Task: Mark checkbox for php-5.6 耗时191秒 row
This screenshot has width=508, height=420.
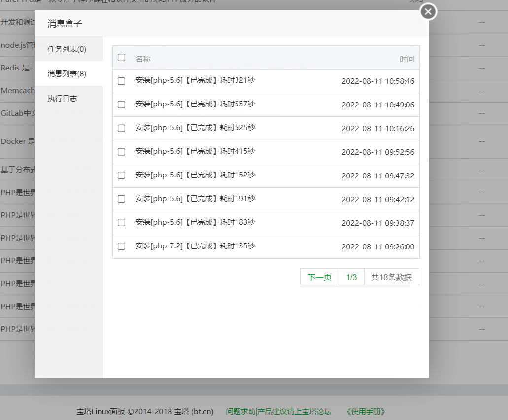Action: point(122,199)
